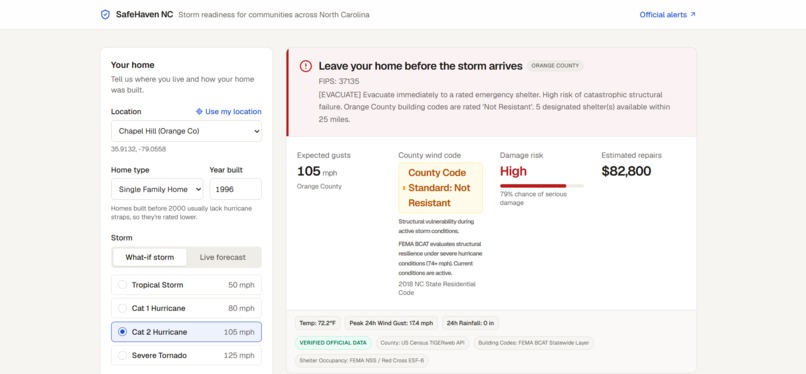Expand the Home type Single Family Home dropdown

point(157,189)
